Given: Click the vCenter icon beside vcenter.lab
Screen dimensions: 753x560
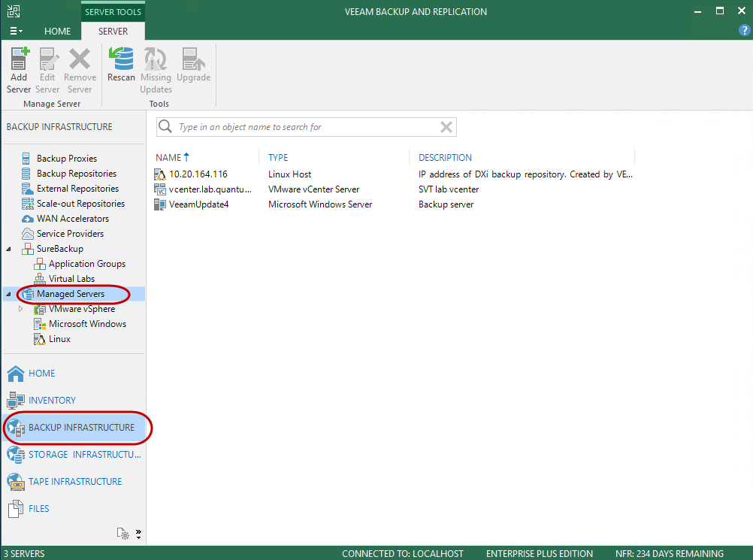Looking at the screenshot, I should point(160,189).
